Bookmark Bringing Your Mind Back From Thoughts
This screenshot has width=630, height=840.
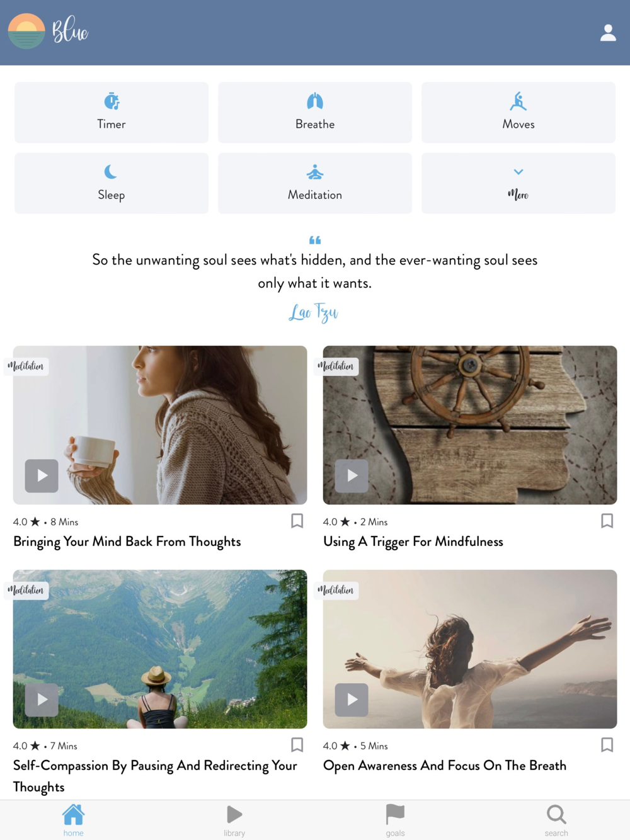[x=297, y=521]
